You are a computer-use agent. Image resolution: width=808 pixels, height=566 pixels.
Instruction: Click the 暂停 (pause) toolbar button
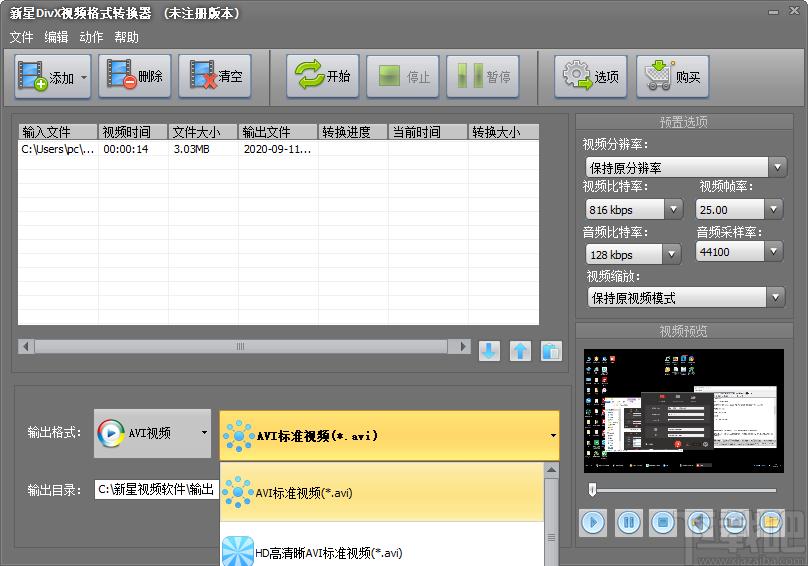(482, 76)
